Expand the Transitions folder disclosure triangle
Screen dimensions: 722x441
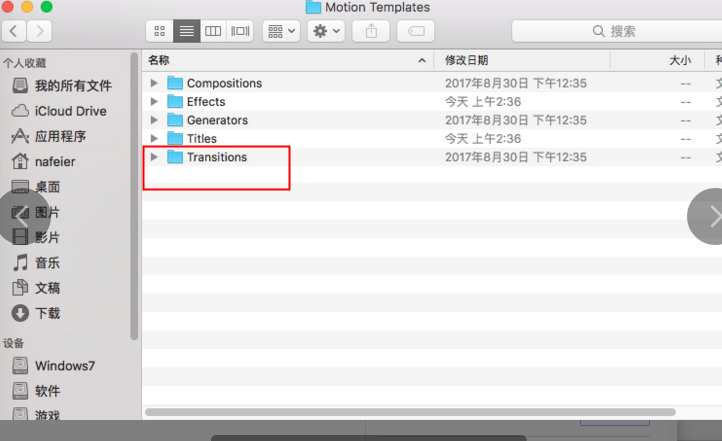pyautogui.click(x=154, y=157)
